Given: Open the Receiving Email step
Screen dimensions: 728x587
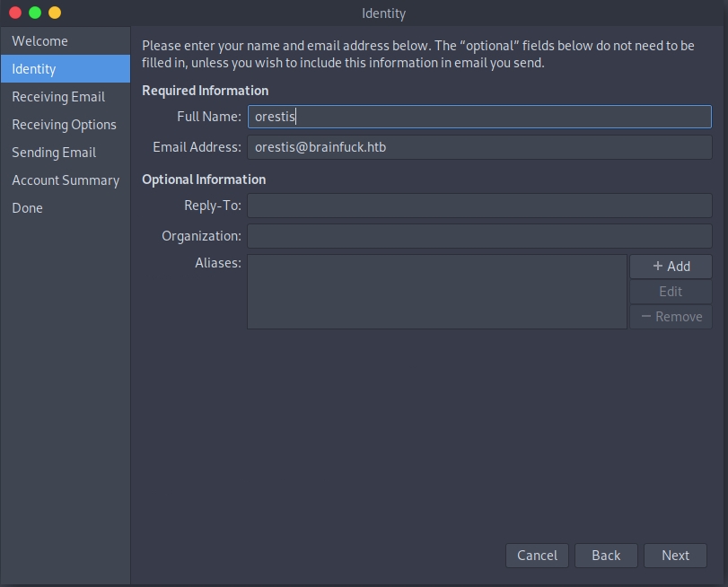Looking at the screenshot, I should 58,97.
